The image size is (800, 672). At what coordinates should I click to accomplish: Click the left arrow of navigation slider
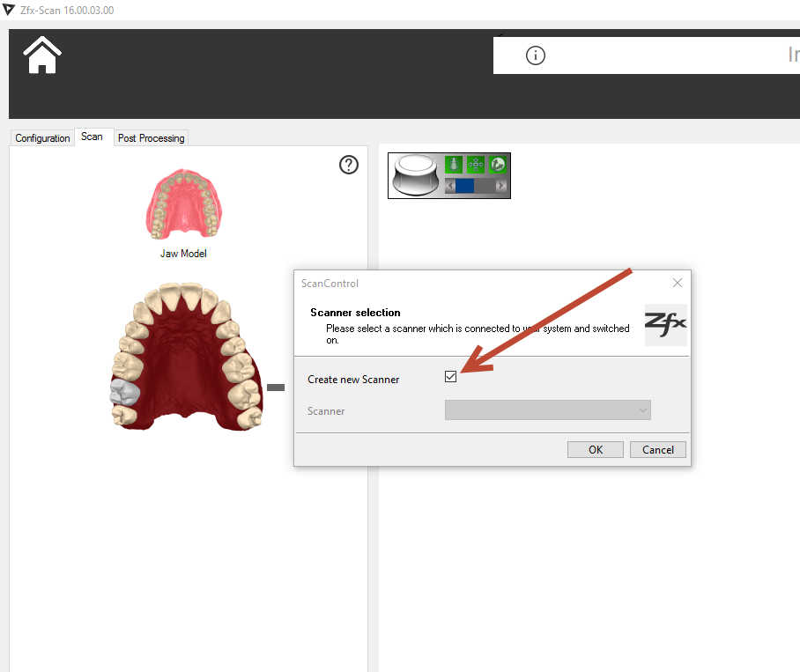(x=449, y=186)
